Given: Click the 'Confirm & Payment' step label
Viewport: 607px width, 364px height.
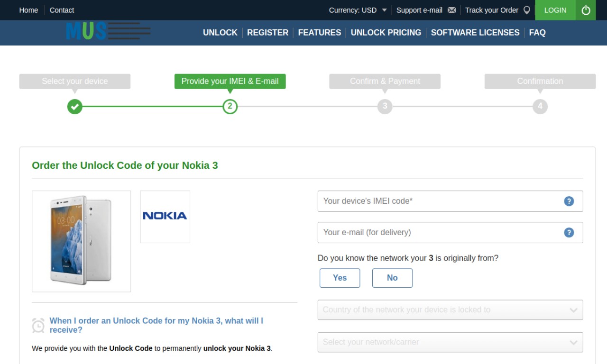Looking at the screenshot, I should (x=385, y=81).
